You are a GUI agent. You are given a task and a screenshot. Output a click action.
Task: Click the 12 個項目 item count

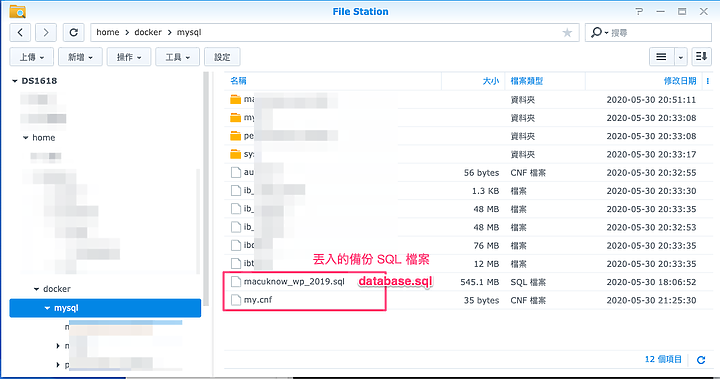click(x=663, y=359)
